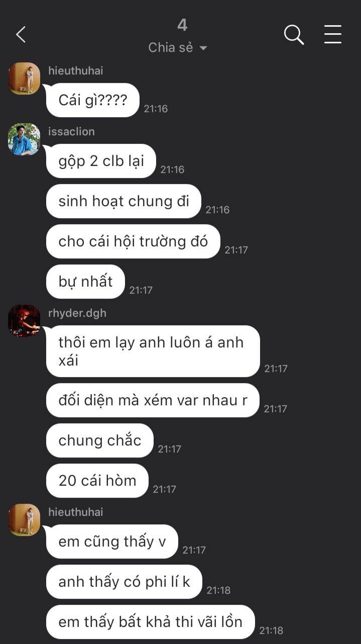Select the 'bự nhất' message bubble
This screenshot has width=361, height=644.
85,282
